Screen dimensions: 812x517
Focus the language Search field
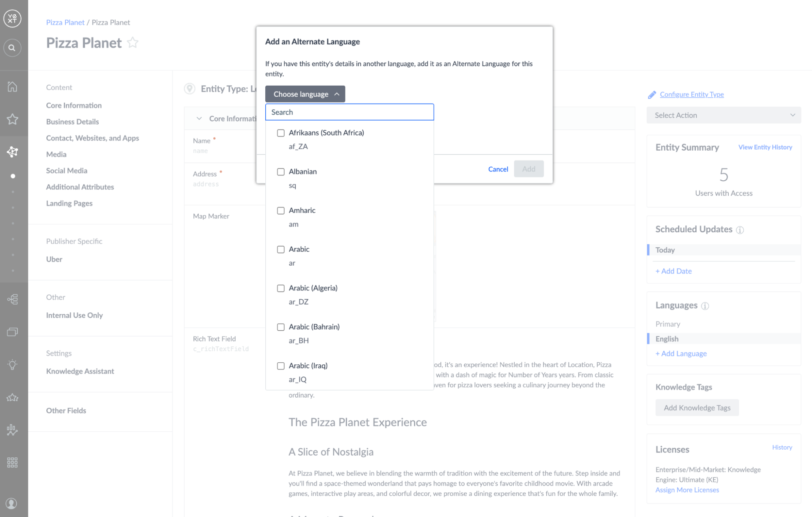[x=349, y=112]
